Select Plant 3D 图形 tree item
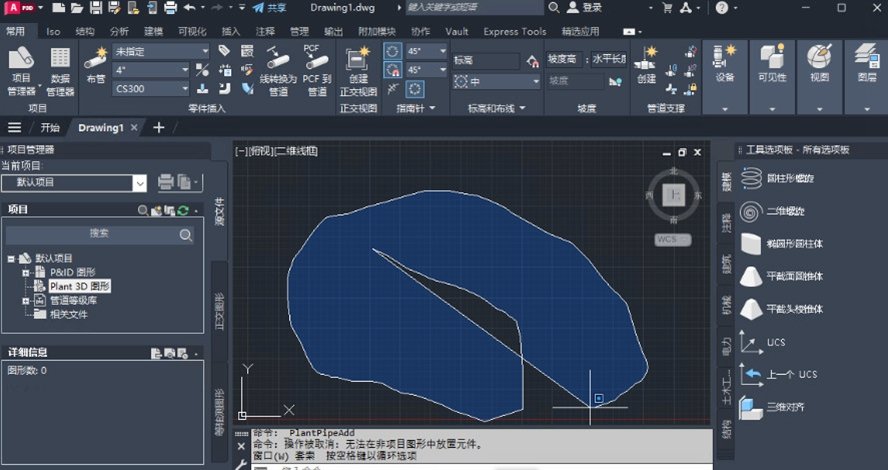 (80, 287)
